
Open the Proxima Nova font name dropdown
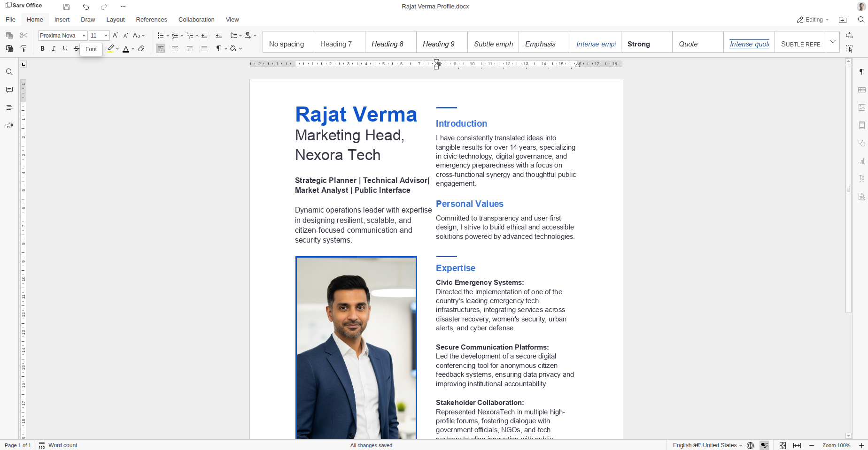tap(84, 36)
